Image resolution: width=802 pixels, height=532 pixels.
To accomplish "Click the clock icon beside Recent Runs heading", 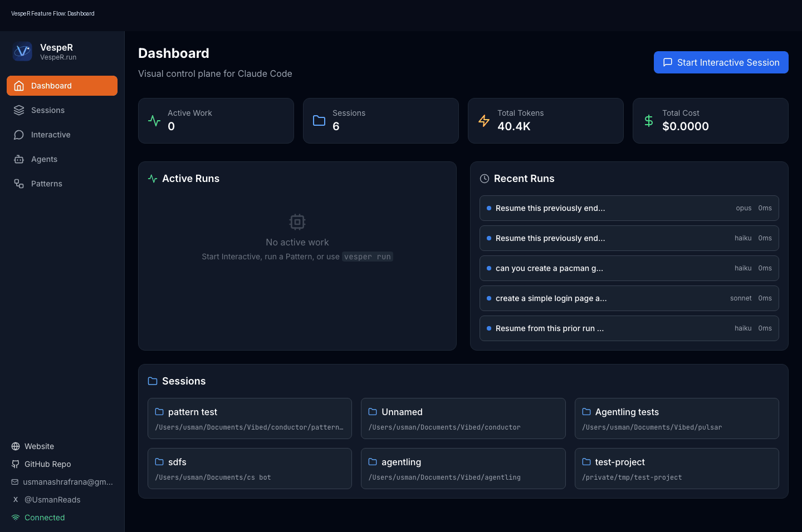I will tap(484, 178).
